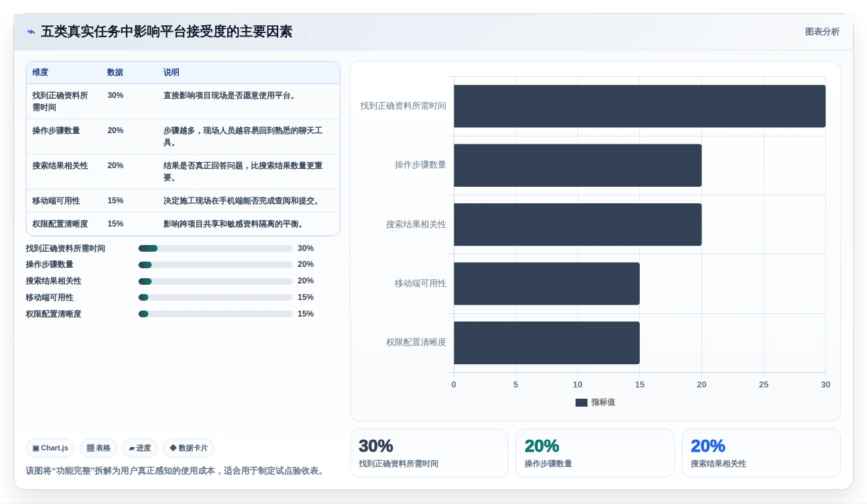The height and width of the screenshot is (504, 867).
Task: Click the 图表分析 label at top right
Action: pyautogui.click(x=822, y=32)
